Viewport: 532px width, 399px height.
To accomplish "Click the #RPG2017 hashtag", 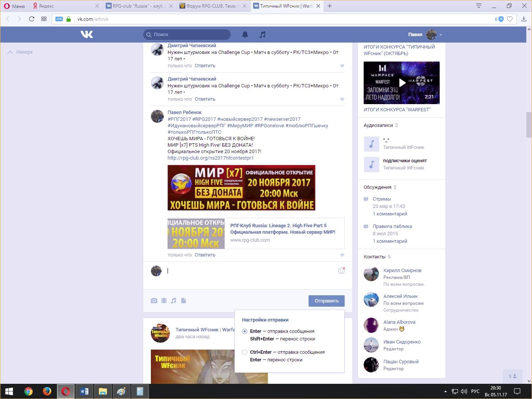I will pos(204,119).
